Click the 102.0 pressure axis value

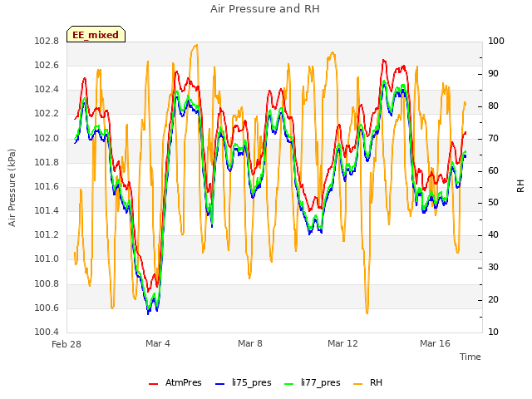point(47,138)
